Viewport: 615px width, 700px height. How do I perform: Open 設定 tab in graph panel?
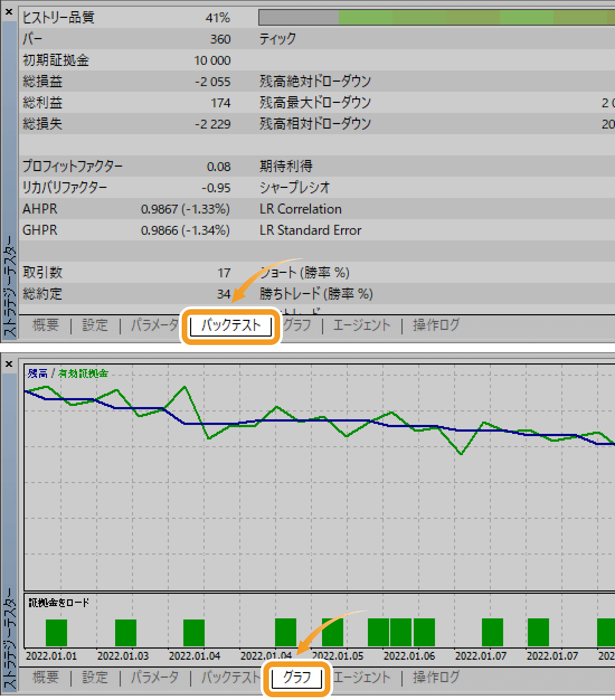(94, 677)
